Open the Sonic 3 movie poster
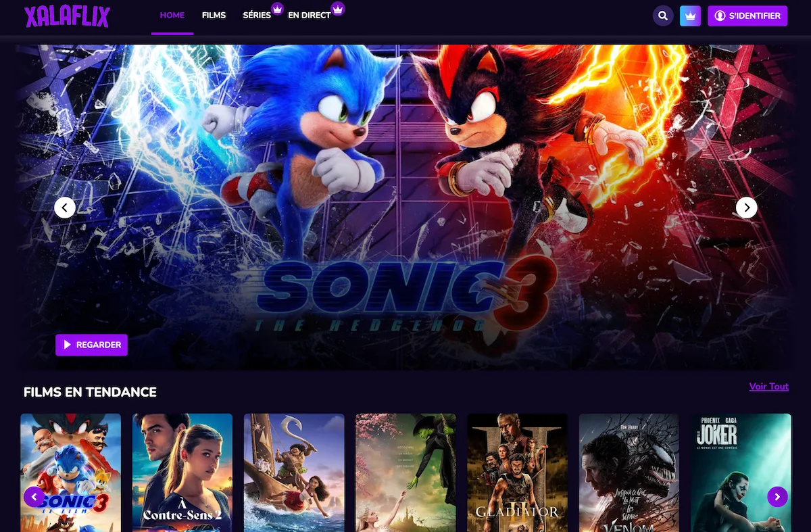This screenshot has width=811, height=532. tap(71, 473)
